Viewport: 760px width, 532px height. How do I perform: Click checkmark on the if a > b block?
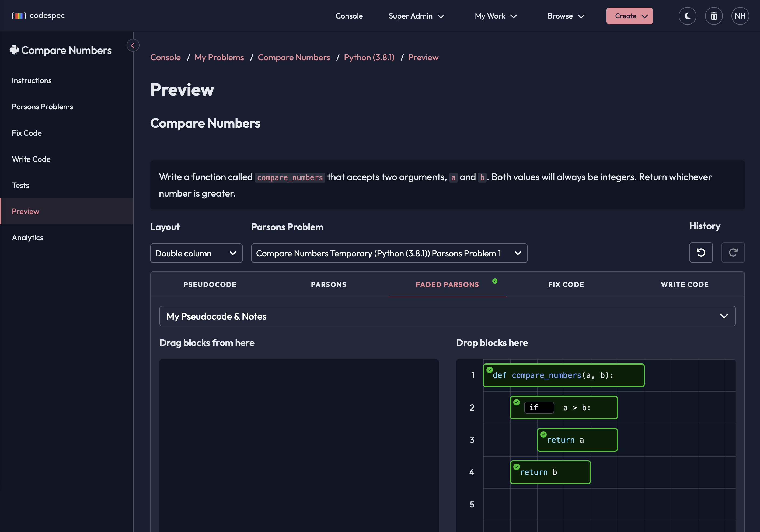pos(516,402)
